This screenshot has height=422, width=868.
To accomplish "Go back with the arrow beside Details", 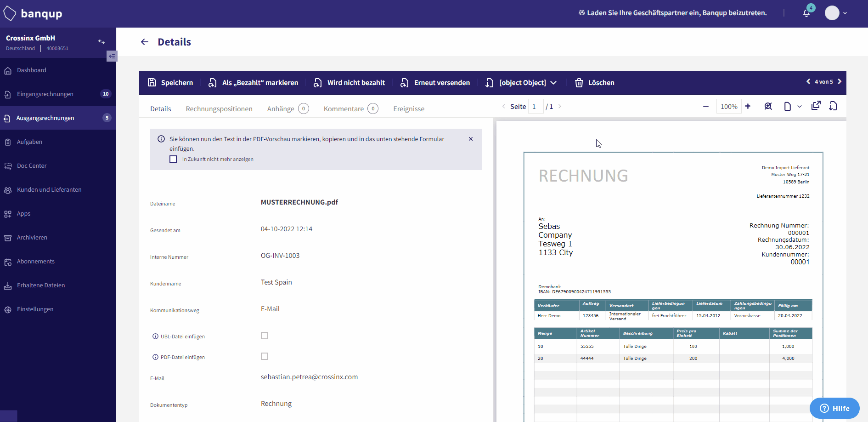I will (x=145, y=42).
